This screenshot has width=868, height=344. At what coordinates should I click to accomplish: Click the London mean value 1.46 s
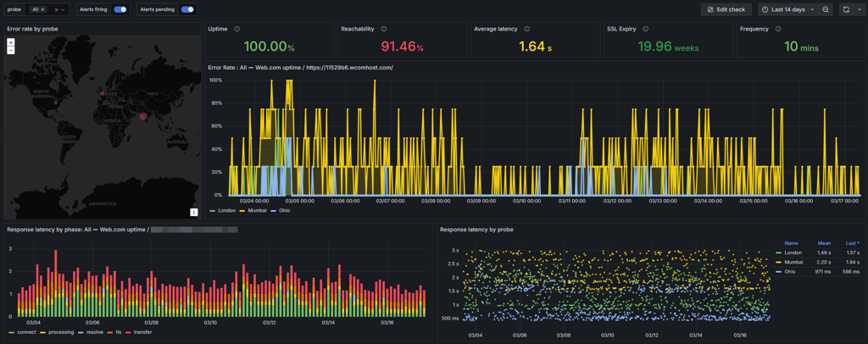pos(825,252)
